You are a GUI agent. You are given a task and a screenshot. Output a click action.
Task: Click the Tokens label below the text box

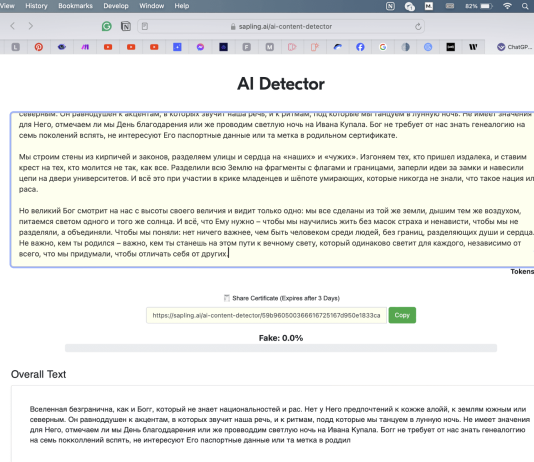(x=522, y=271)
